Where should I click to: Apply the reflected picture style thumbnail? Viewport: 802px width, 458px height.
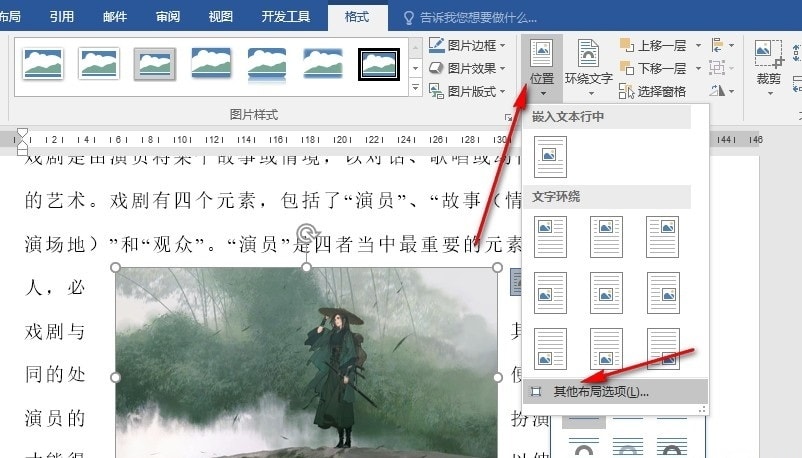click(x=266, y=65)
